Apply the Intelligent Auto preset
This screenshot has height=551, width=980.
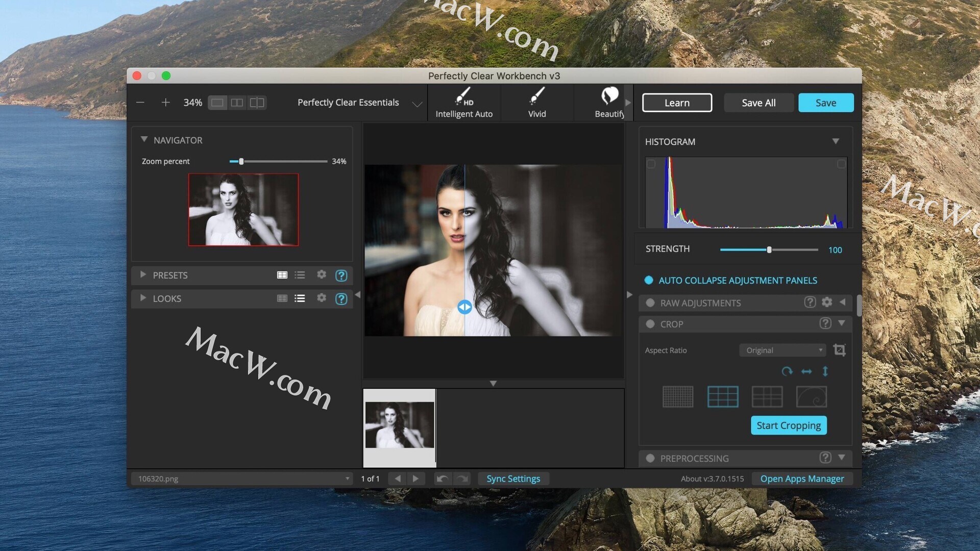coord(464,103)
